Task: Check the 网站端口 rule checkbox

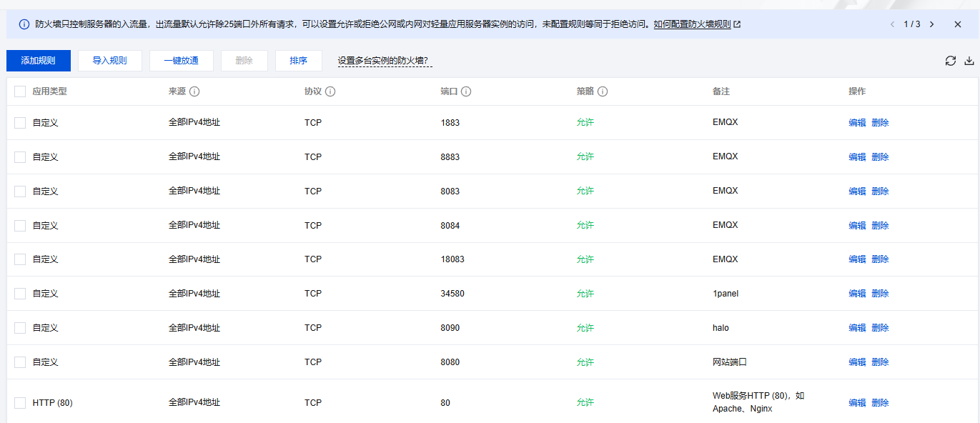Action: (x=20, y=362)
